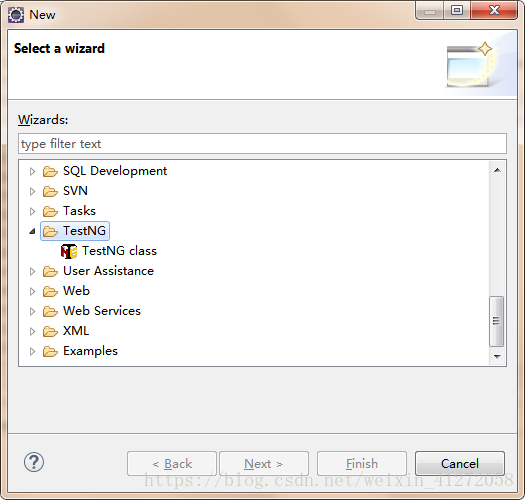The width and height of the screenshot is (525, 500).
Task: Select the 'Examples' label
Action: (x=90, y=351)
